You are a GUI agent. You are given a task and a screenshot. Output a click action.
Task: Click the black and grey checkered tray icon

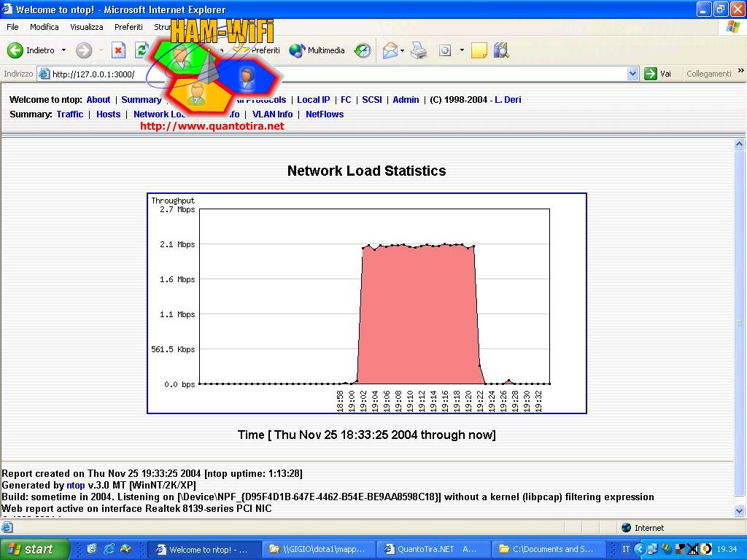click(680, 549)
